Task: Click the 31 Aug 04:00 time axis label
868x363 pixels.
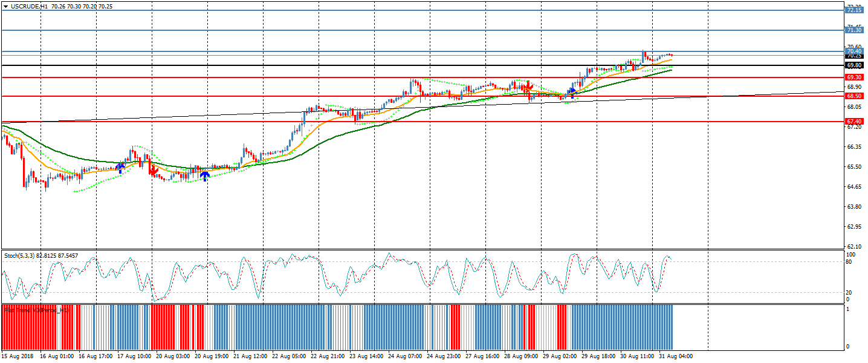Action: [675, 356]
